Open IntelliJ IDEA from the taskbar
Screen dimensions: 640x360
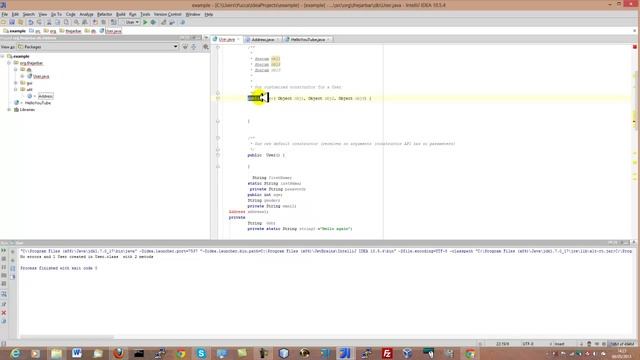345,353
